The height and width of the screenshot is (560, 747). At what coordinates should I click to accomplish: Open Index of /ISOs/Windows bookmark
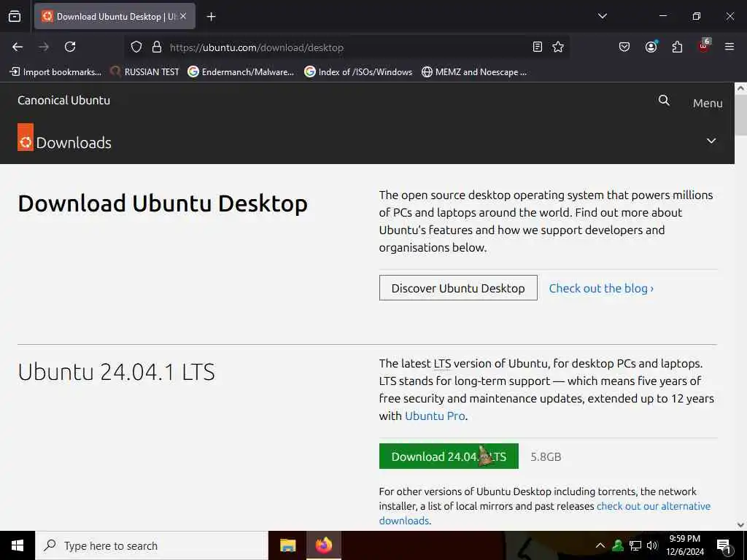tap(358, 72)
